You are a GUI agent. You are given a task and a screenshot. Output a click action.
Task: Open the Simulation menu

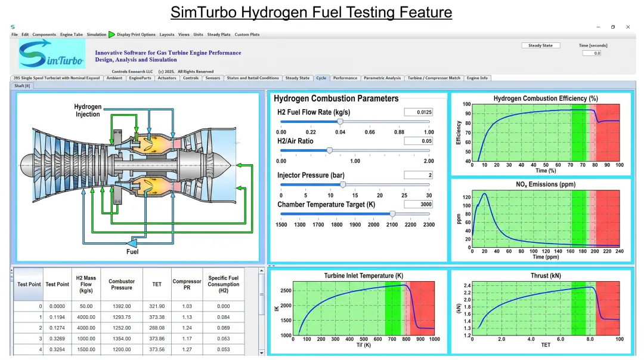[97, 35]
